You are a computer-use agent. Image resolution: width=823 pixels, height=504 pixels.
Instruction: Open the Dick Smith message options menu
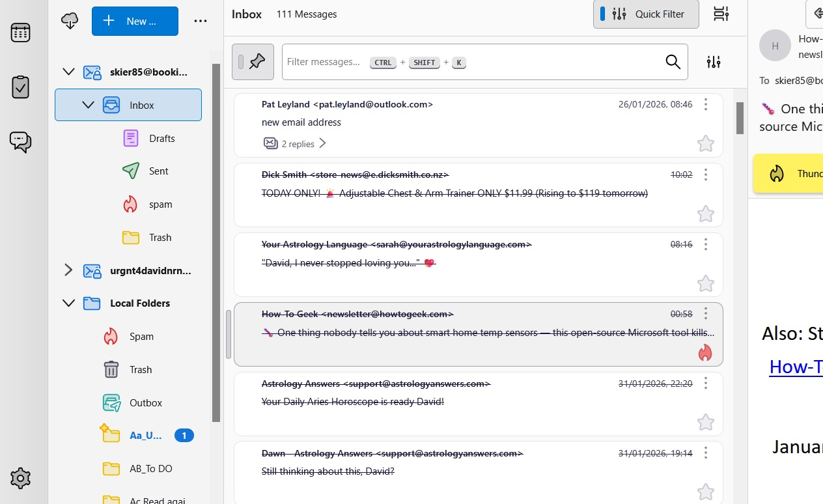point(706,175)
